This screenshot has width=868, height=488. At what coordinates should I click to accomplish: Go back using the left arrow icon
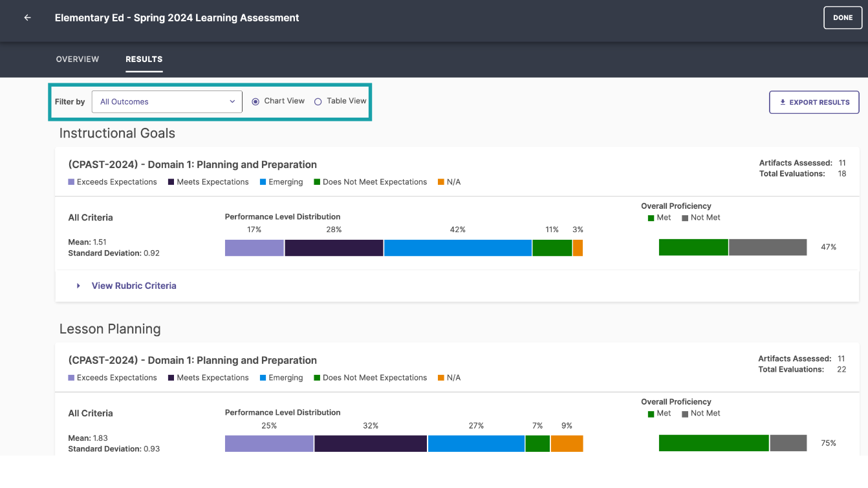click(x=27, y=18)
